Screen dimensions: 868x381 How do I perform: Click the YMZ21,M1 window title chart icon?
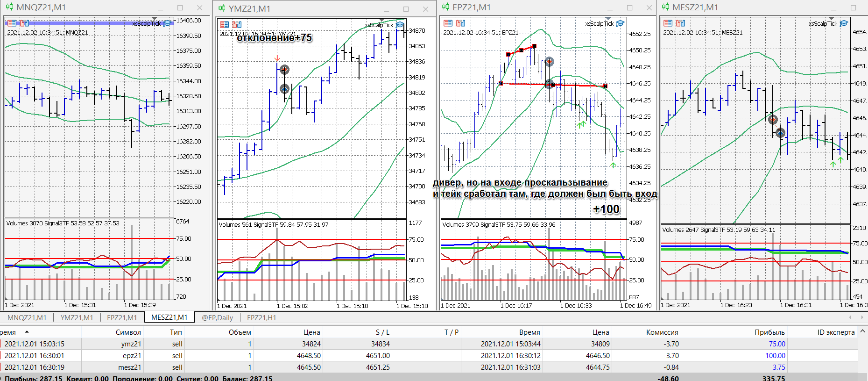point(221,8)
